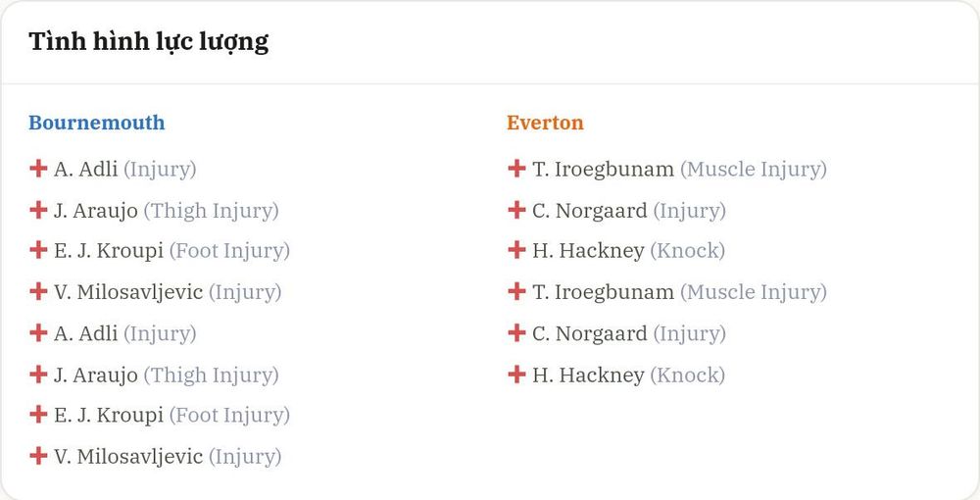Click the second T. Iroegbunam player name
The width and height of the screenshot is (980, 500).
tap(603, 292)
